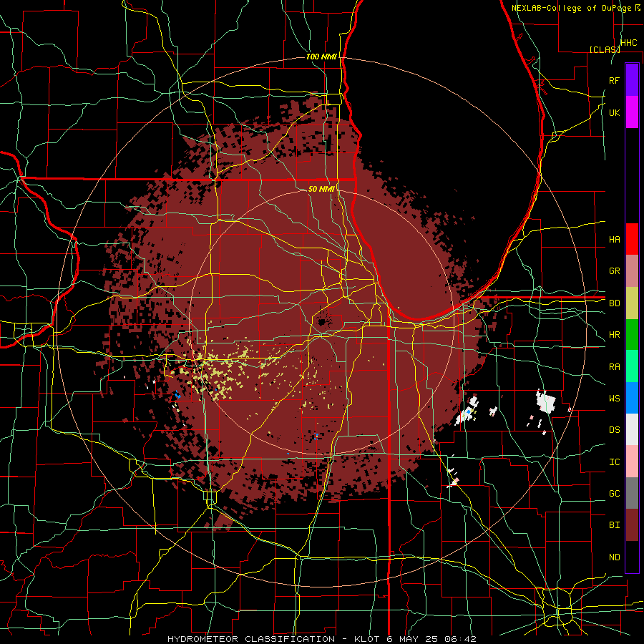Select the "HA" legend label
Viewport: 644px width, 644px height.
click(614, 239)
